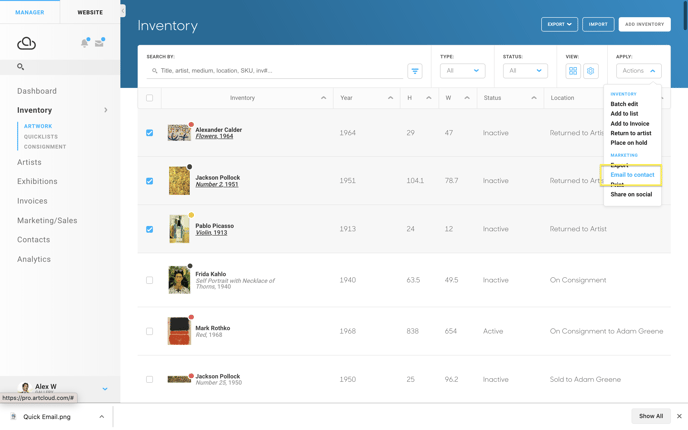Sort by the Status column arrow
This screenshot has width=688, height=430.
[534, 98]
